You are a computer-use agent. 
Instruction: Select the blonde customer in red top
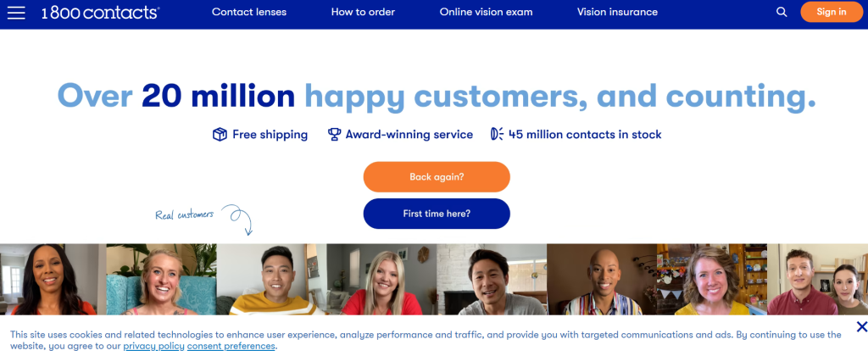coord(381,280)
